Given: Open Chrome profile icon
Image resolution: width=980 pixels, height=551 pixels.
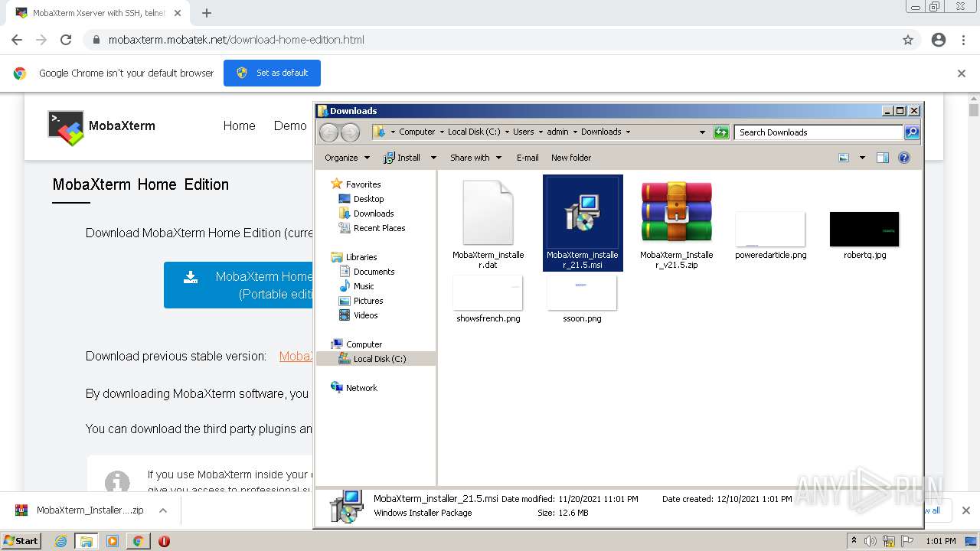Looking at the screenshot, I should [939, 40].
